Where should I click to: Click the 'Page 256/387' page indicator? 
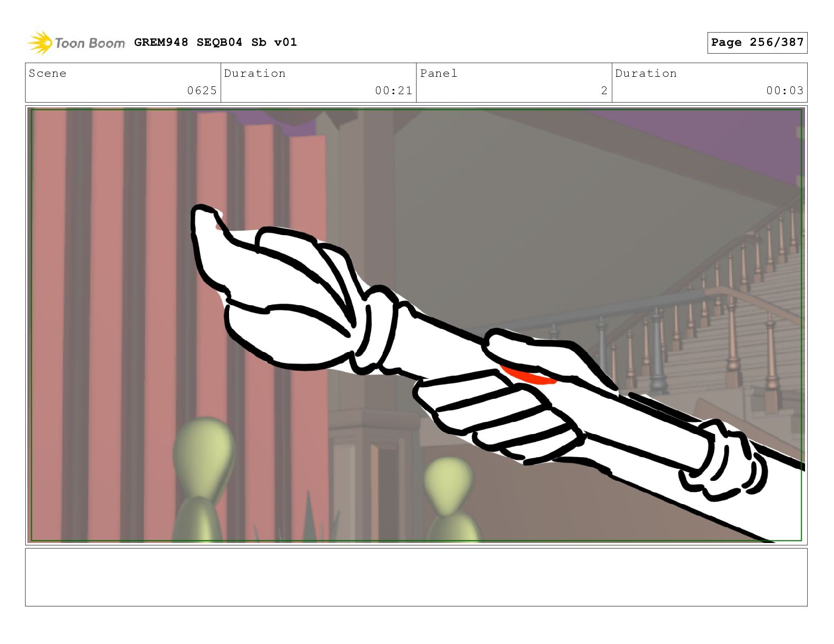pos(757,43)
